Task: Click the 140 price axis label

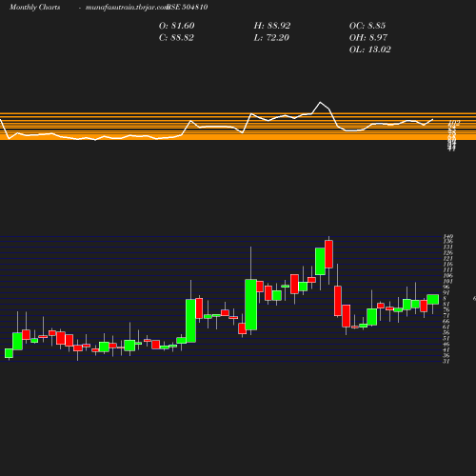Action: [x=447, y=236]
